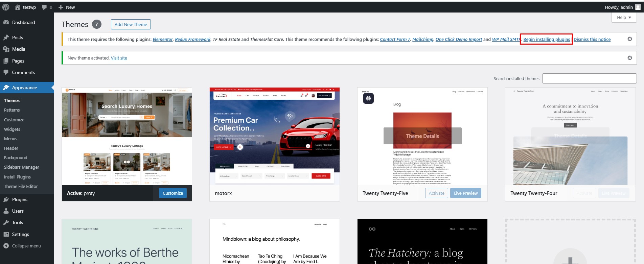
Task: Open Header submenu item
Action: (x=11, y=148)
